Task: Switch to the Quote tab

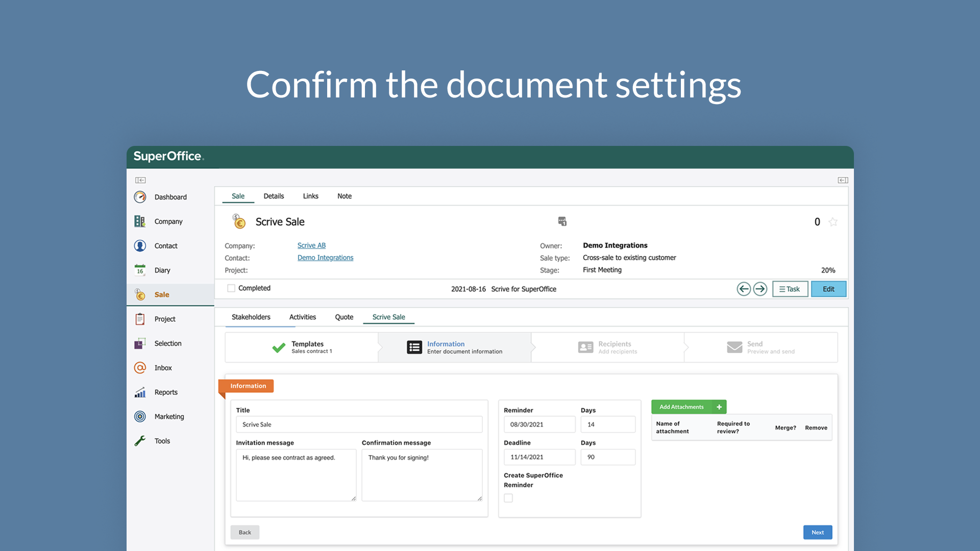Action: [344, 316]
